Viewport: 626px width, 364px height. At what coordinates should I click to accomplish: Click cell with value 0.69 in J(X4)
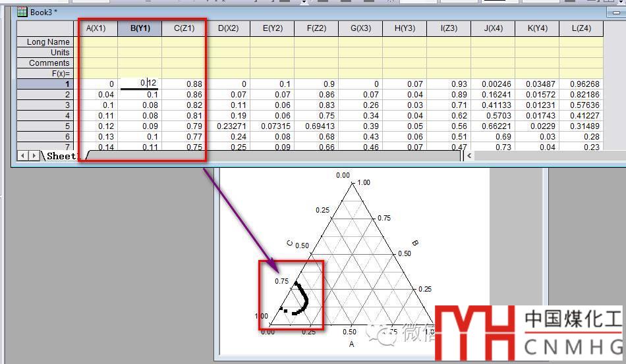point(493,137)
